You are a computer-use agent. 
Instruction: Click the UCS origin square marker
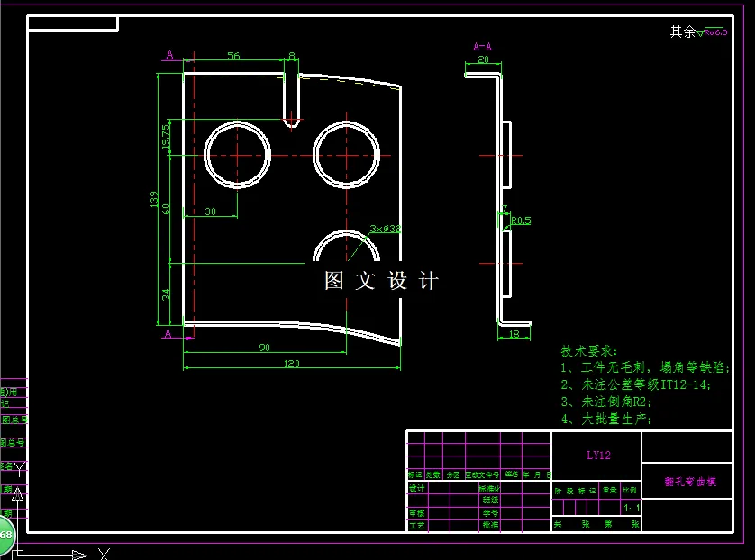(17, 555)
